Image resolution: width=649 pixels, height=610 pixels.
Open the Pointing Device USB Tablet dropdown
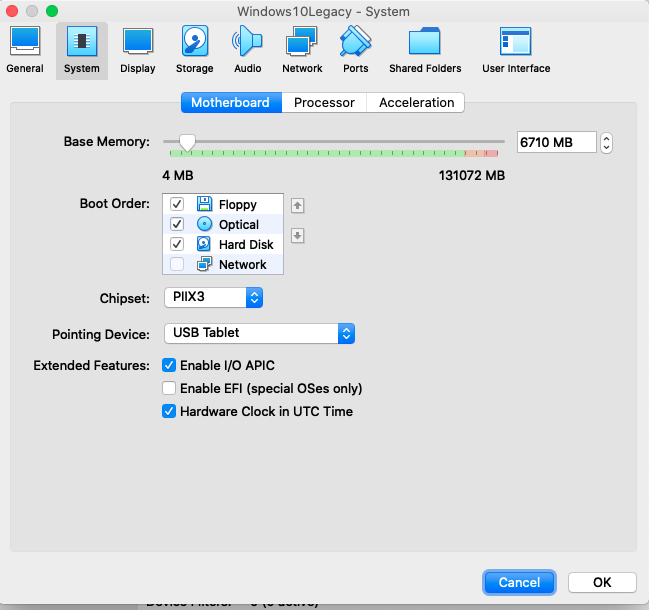coord(260,333)
